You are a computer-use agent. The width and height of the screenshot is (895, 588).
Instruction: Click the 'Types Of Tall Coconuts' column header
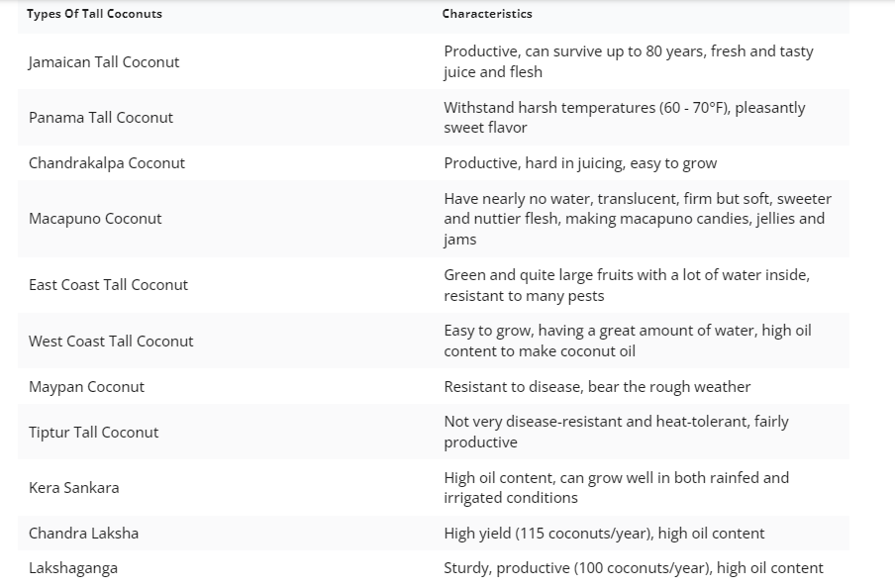[94, 14]
